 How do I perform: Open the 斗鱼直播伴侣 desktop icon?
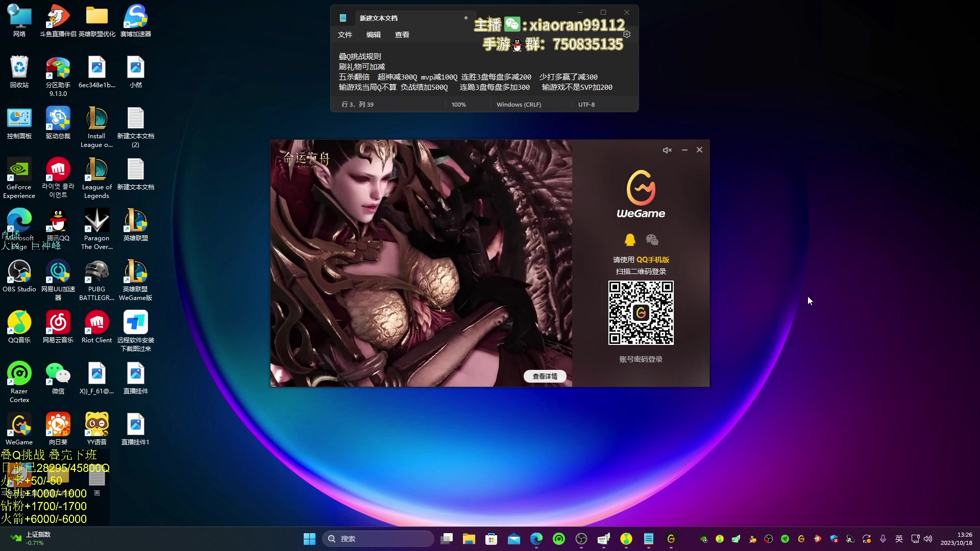click(x=58, y=21)
